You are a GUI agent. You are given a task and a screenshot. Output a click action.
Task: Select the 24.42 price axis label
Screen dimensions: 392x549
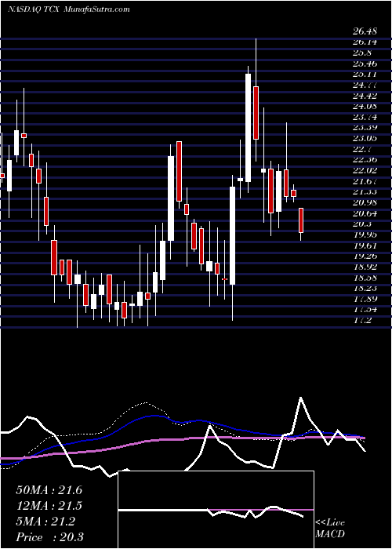tap(365, 96)
